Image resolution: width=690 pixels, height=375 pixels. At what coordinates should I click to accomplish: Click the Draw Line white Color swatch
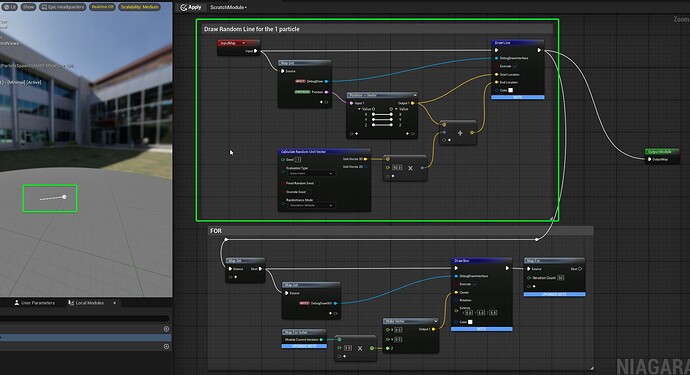coord(510,90)
